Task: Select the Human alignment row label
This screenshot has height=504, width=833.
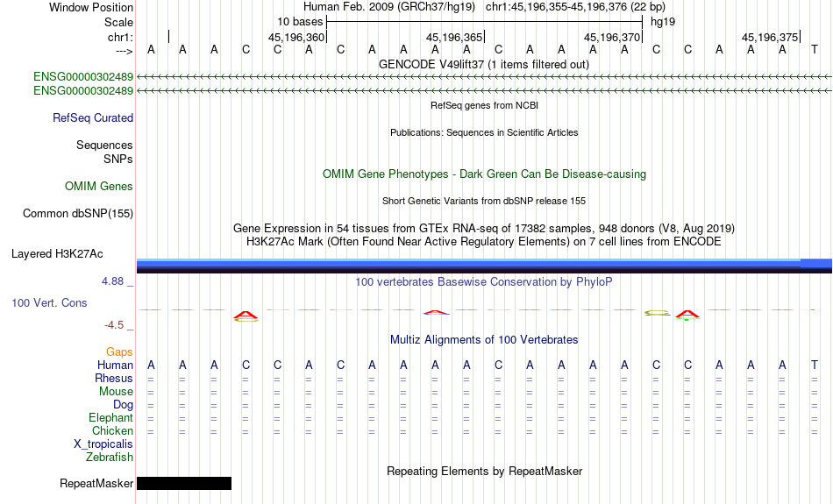Action: 115,366
